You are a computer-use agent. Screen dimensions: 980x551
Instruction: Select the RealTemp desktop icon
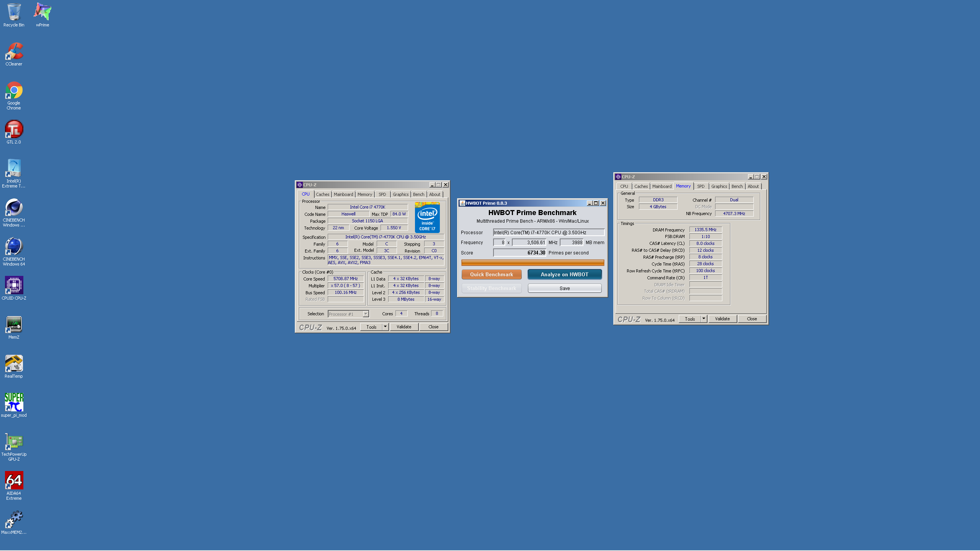14,367
